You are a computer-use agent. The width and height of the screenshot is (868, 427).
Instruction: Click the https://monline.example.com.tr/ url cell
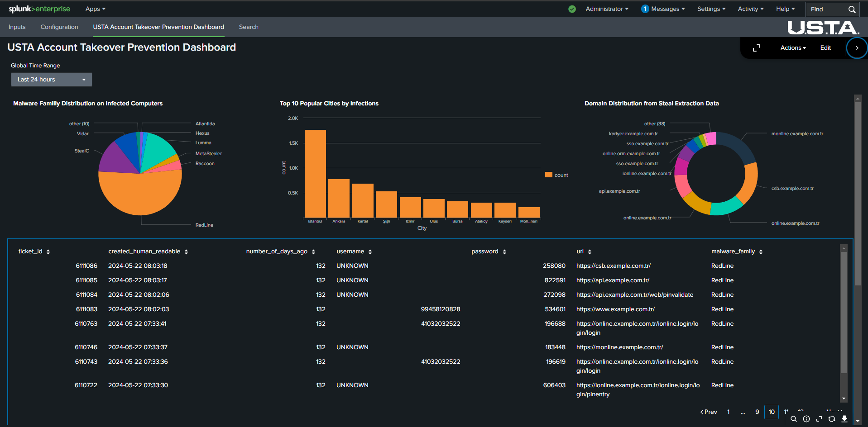tap(620, 347)
